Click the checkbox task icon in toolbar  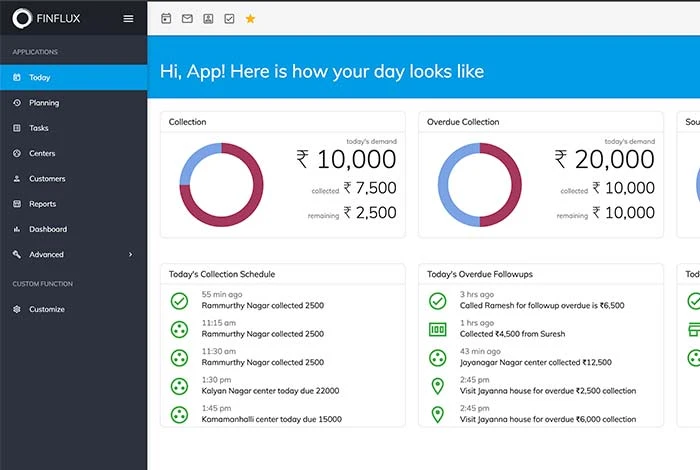coord(229,18)
